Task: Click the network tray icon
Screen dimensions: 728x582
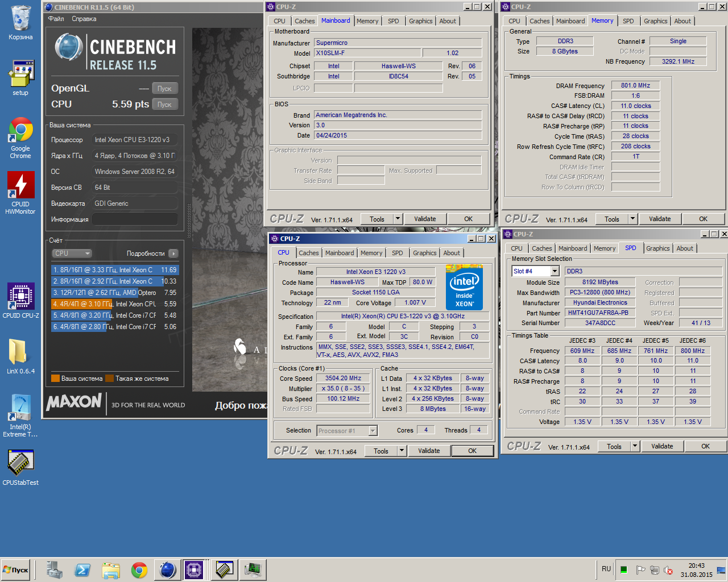Action: pyautogui.click(x=655, y=570)
